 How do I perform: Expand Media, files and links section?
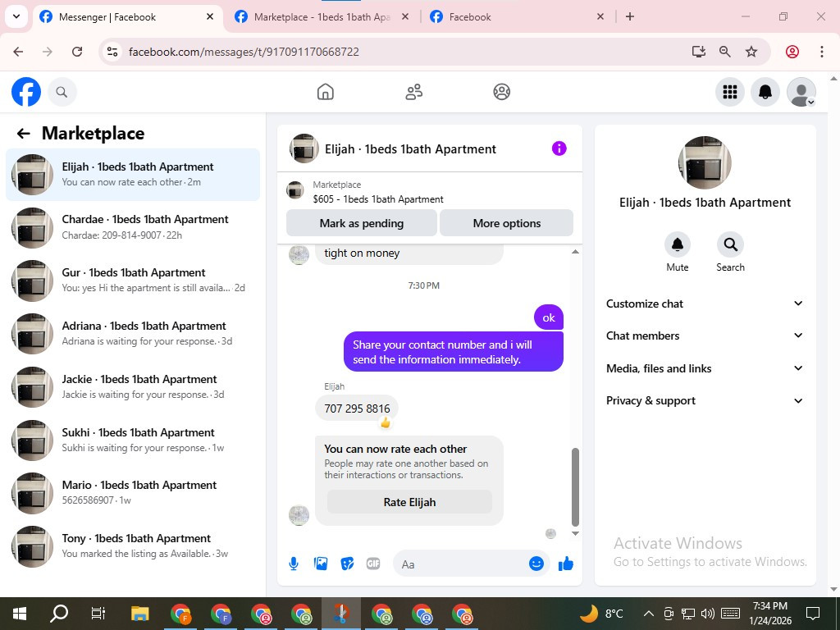pyautogui.click(x=705, y=368)
